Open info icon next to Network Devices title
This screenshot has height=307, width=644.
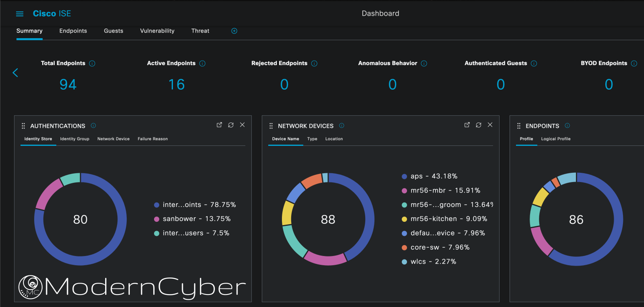point(342,126)
